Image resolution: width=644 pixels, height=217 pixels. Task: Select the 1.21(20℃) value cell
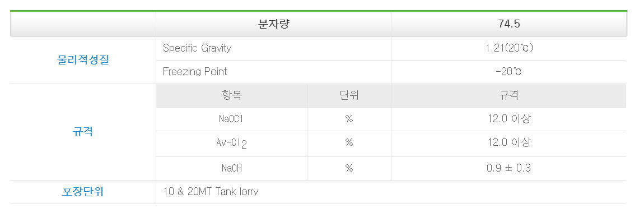pos(509,48)
